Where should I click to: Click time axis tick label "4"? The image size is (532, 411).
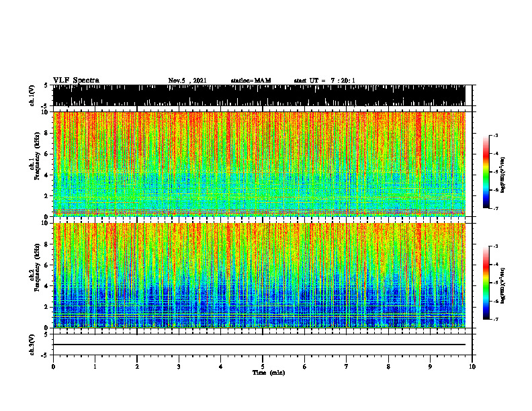click(x=221, y=367)
